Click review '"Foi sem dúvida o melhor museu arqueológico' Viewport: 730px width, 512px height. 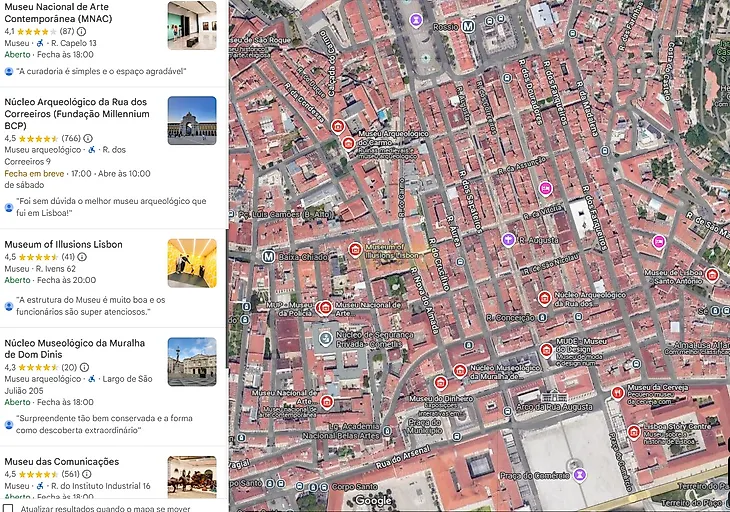click(x=111, y=207)
